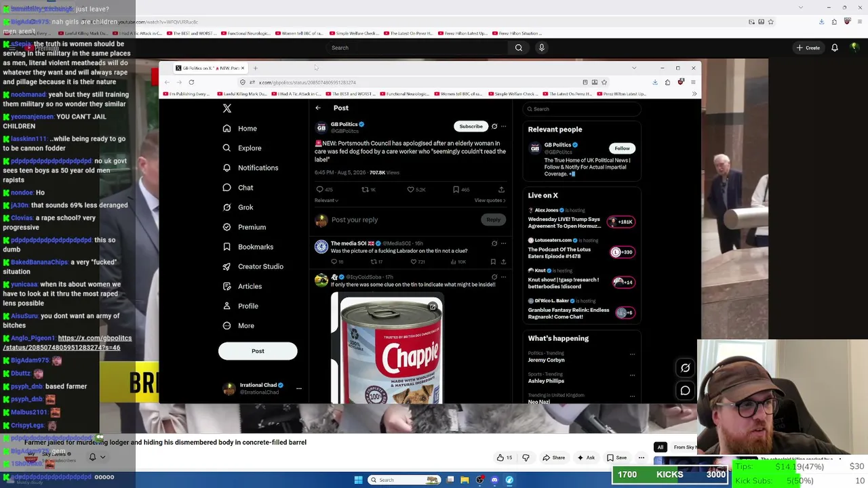Open View quotes link
The width and height of the screenshot is (868, 488).
[x=490, y=201]
